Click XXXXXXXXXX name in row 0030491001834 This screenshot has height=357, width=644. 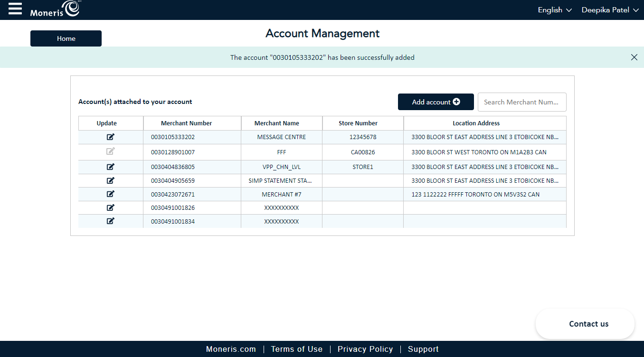coord(282,222)
